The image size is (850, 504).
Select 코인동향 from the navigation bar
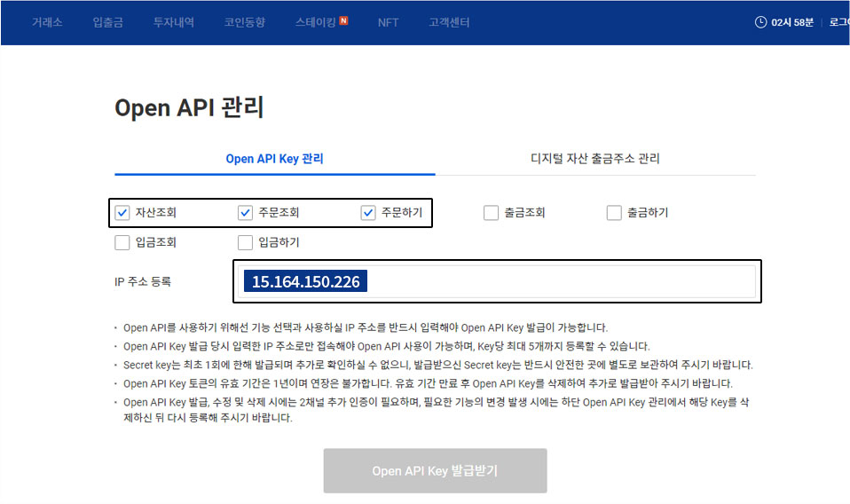244,22
